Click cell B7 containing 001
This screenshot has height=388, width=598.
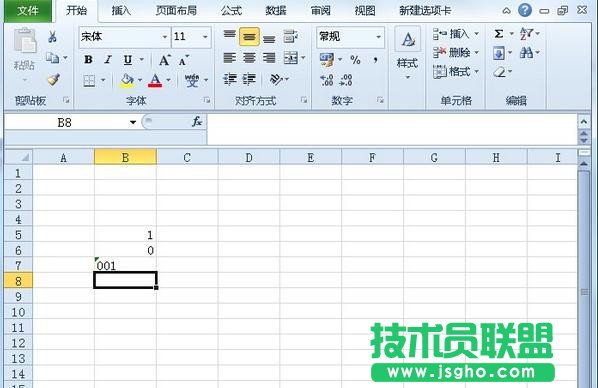tap(125, 265)
